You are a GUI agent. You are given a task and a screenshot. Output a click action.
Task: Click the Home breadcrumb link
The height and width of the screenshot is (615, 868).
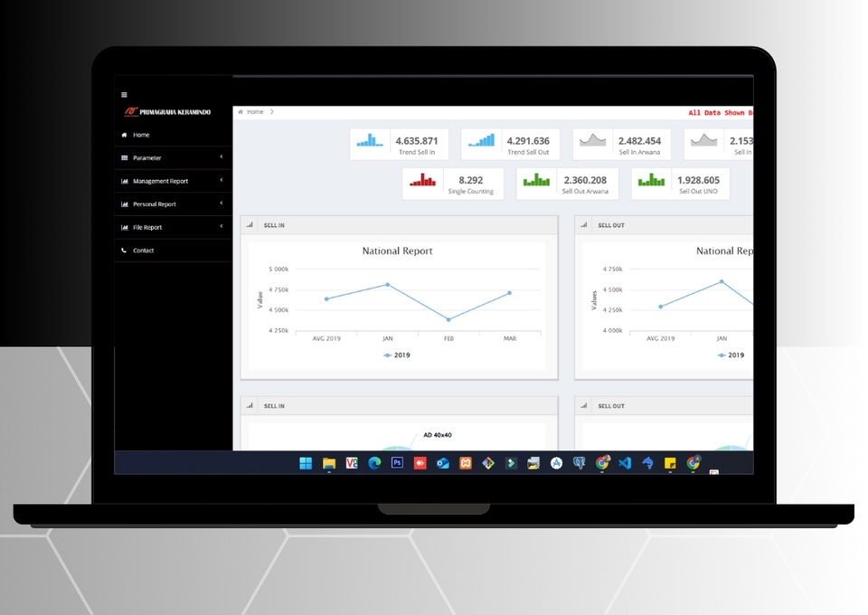pyautogui.click(x=255, y=112)
